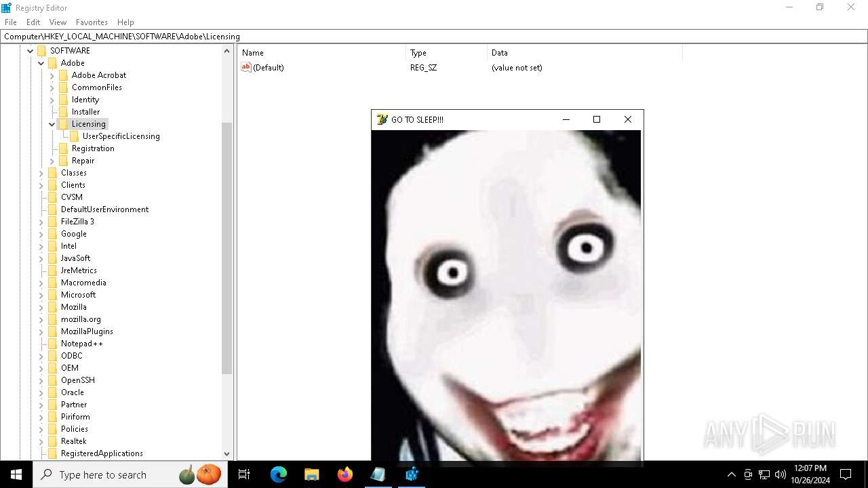Image resolution: width=868 pixels, height=488 pixels.
Task: Click the Data column header
Action: point(585,53)
